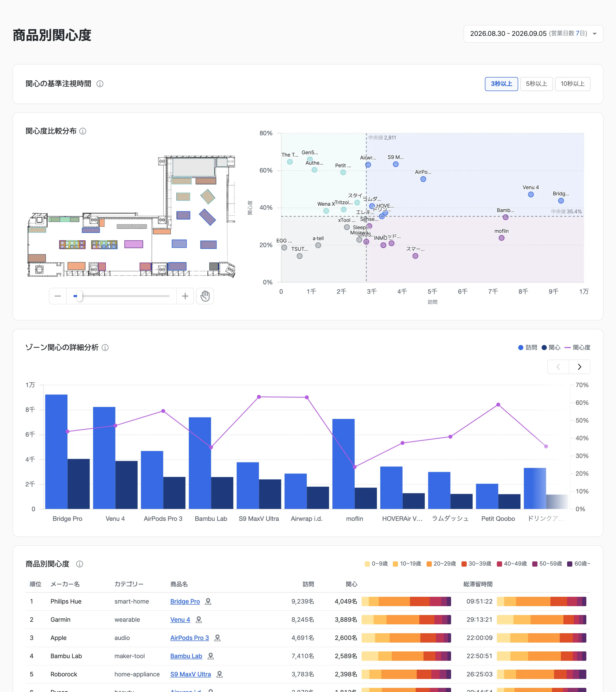Select 5秒以上 gaze threshold
616x692 pixels.
click(x=536, y=84)
